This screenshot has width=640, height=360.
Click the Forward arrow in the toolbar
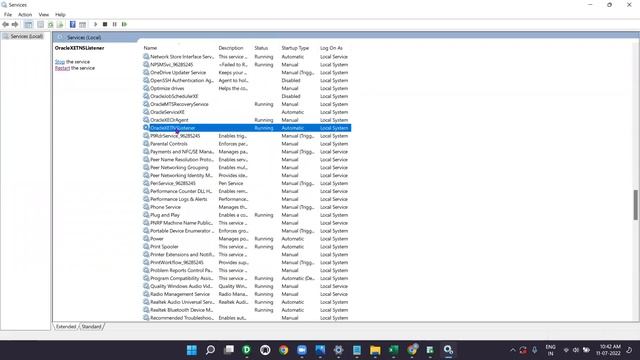(x=15, y=24)
